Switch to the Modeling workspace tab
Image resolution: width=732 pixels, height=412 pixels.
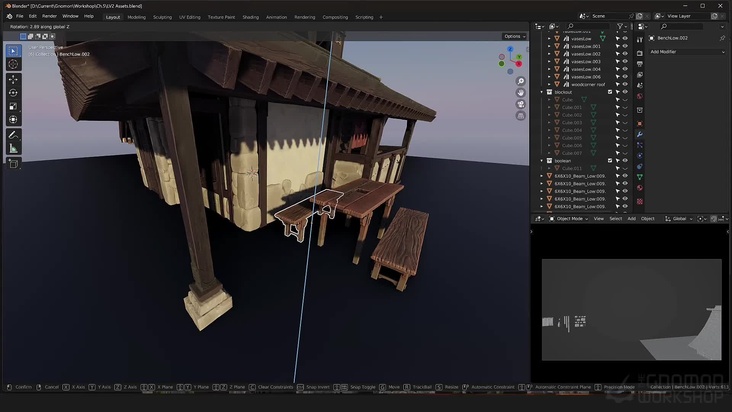tap(136, 17)
